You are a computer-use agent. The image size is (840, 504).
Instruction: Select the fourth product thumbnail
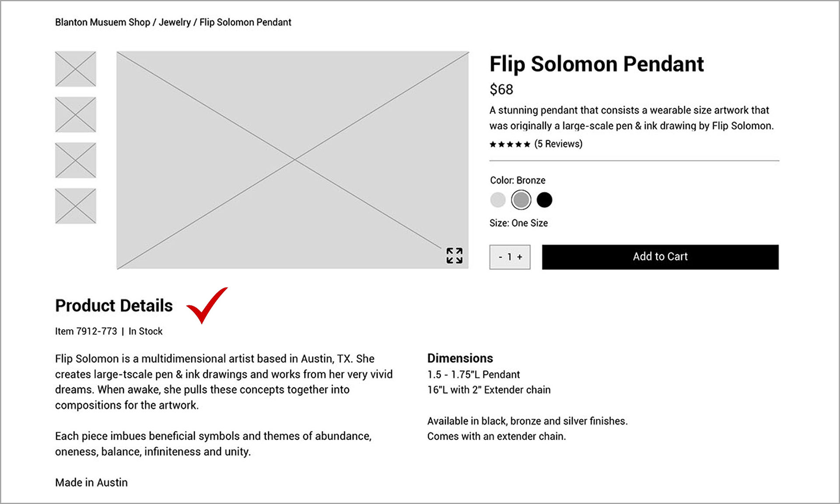click(x=75, y=206)
